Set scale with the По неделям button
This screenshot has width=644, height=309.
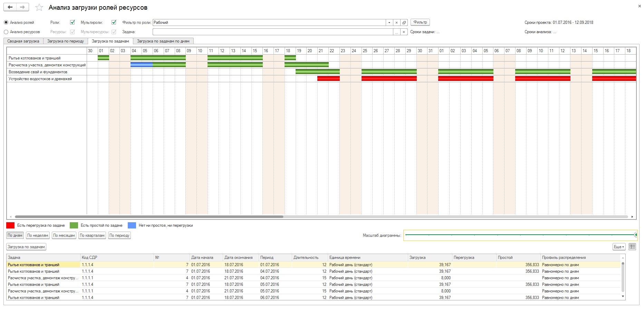pyautogui.click(x=38, y=235)
